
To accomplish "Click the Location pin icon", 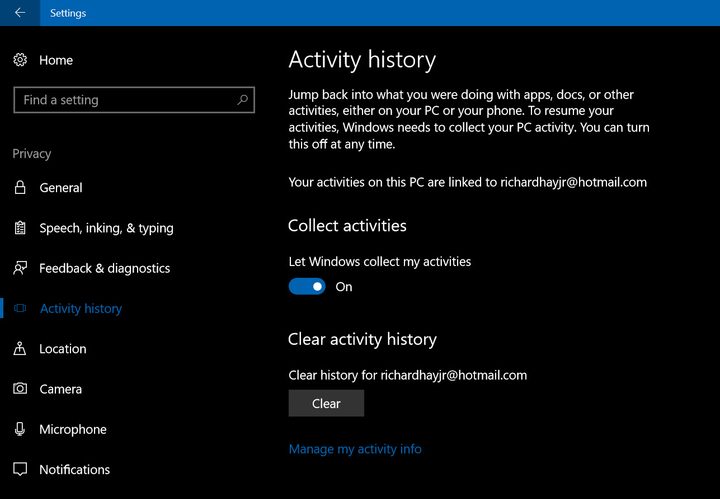I will [x=20, y=348].
